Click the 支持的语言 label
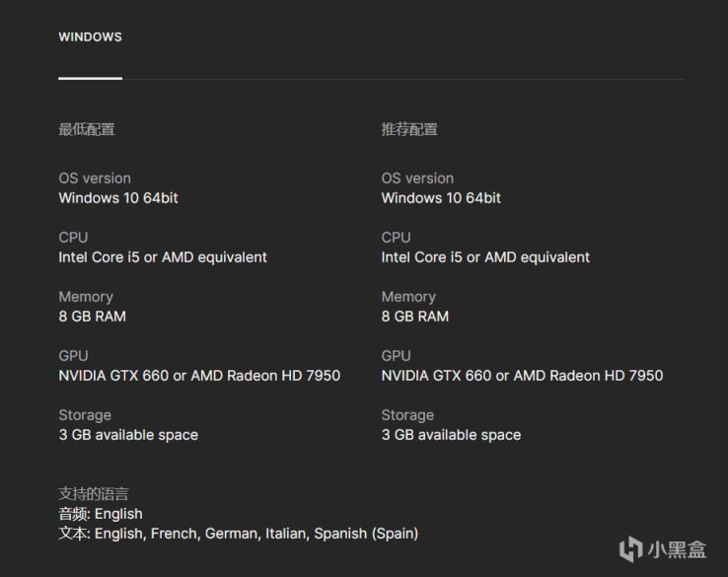This screenshot has width=728, height=577. 94,494
